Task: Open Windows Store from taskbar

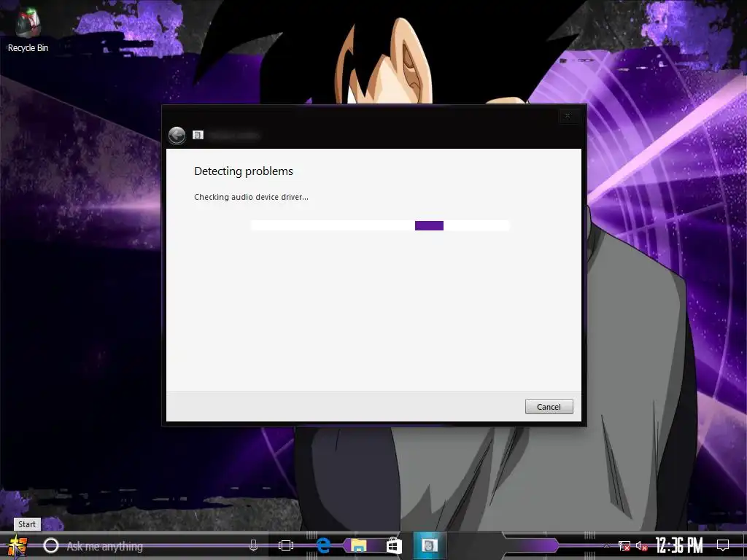Action: click(x=394, y=545)
